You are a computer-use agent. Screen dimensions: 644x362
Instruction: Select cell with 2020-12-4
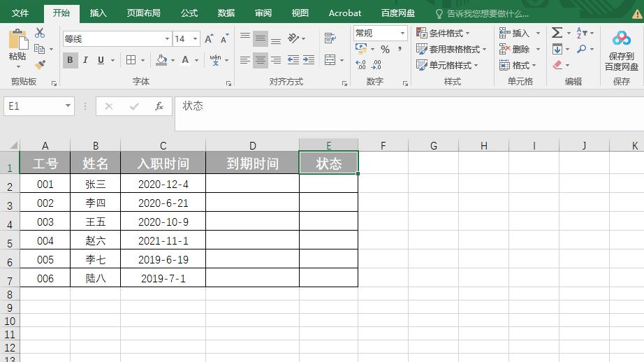(x=163, y=184)
